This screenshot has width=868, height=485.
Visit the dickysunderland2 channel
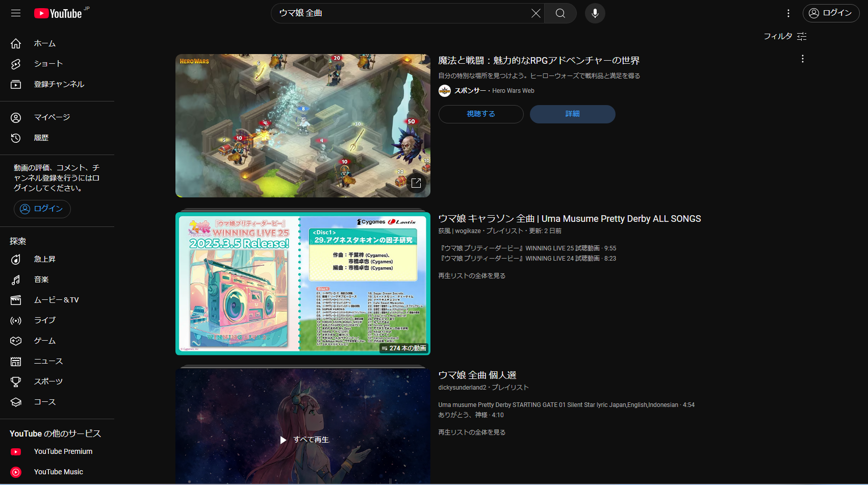coord(463,388)
